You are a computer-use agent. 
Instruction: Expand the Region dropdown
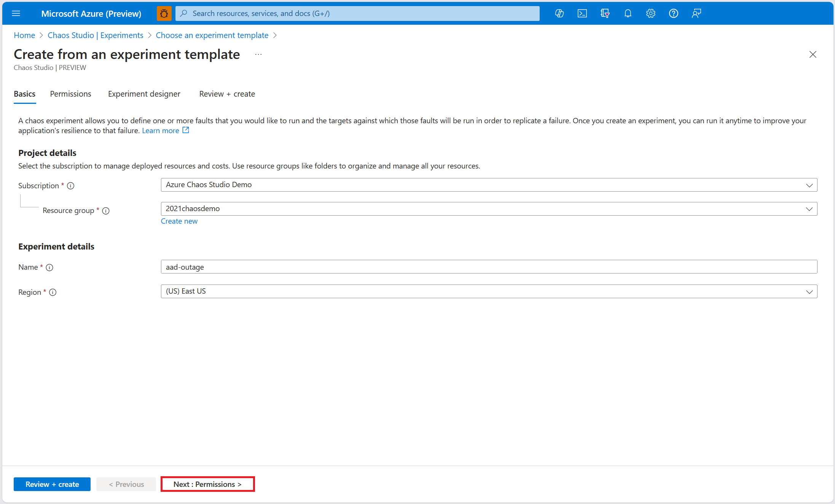pyautogui.click(x=810, y=292)
